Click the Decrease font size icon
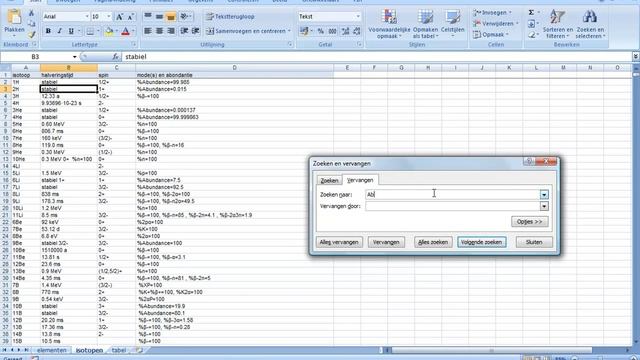640x360 pixels. pos(131,17)
